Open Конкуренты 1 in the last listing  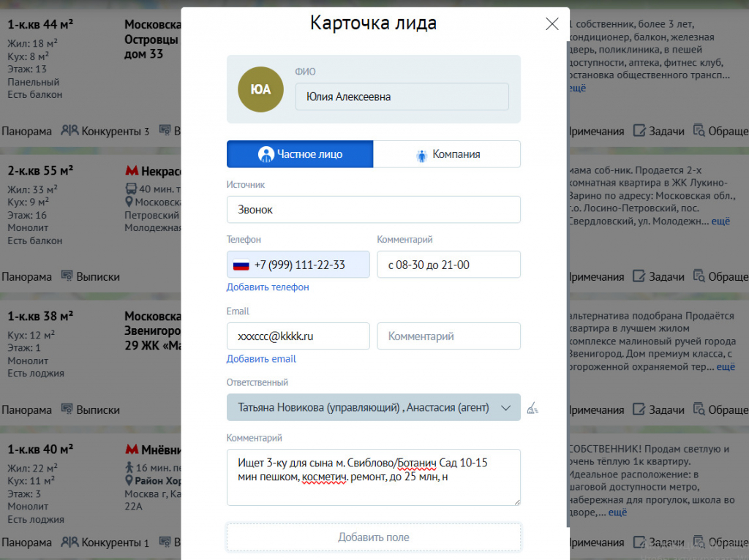[x=105, y=542]
